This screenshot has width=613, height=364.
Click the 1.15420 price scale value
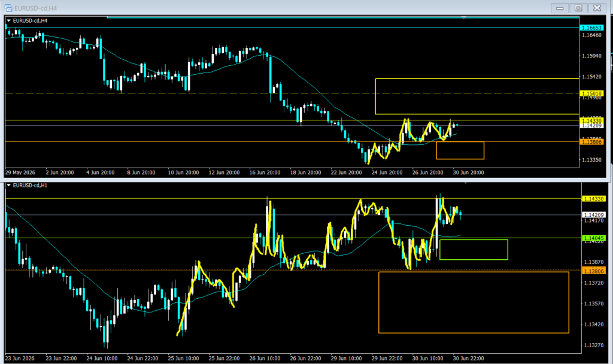coord(592,77)
